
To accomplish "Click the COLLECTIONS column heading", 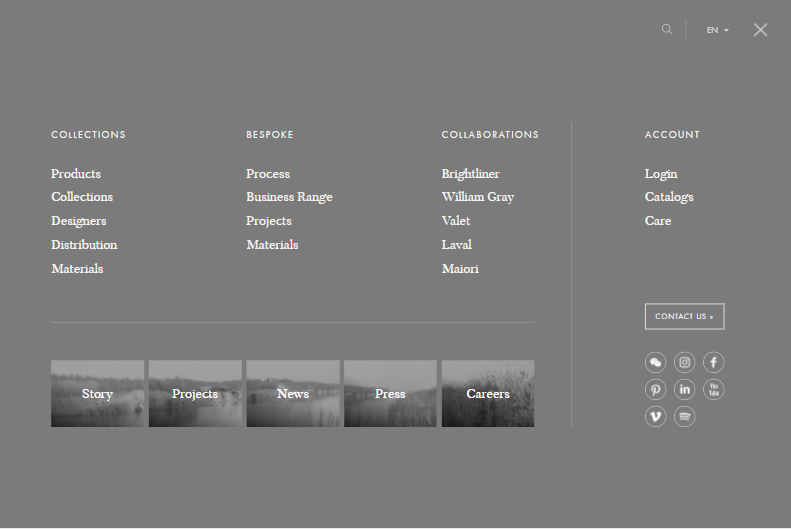I will [88, 135].
